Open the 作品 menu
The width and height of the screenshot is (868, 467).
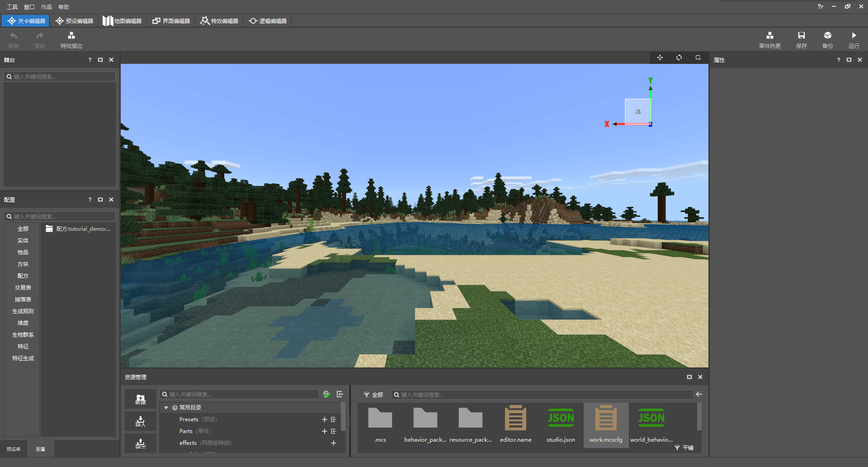tap(47, 7)
